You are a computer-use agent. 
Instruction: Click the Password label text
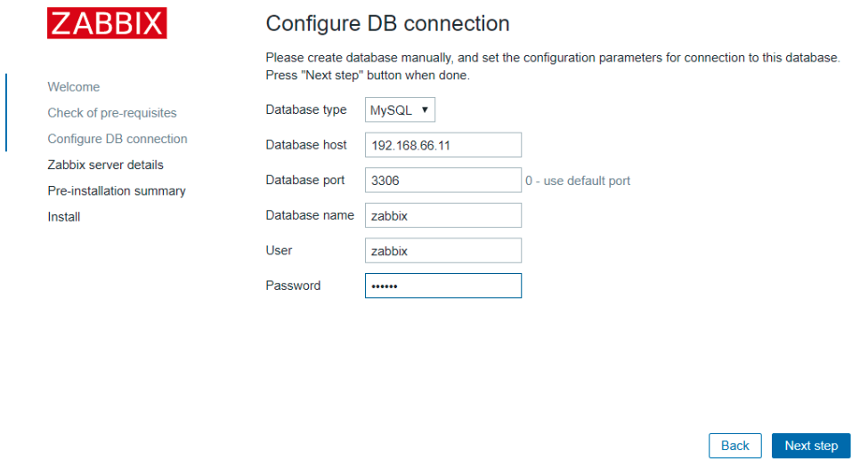click(293, 286)
